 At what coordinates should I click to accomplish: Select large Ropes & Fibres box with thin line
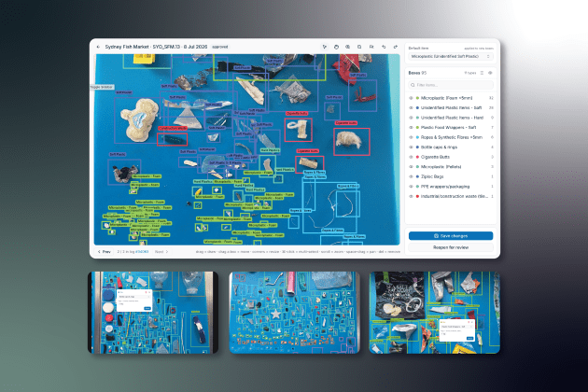tap(329, 206)
